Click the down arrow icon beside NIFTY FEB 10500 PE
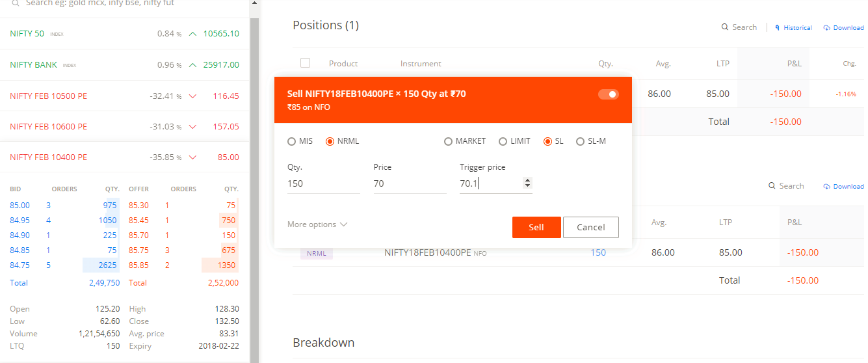The width and height of the screenshot is (868, 363). pyautogui.click(x=192, y=96)
